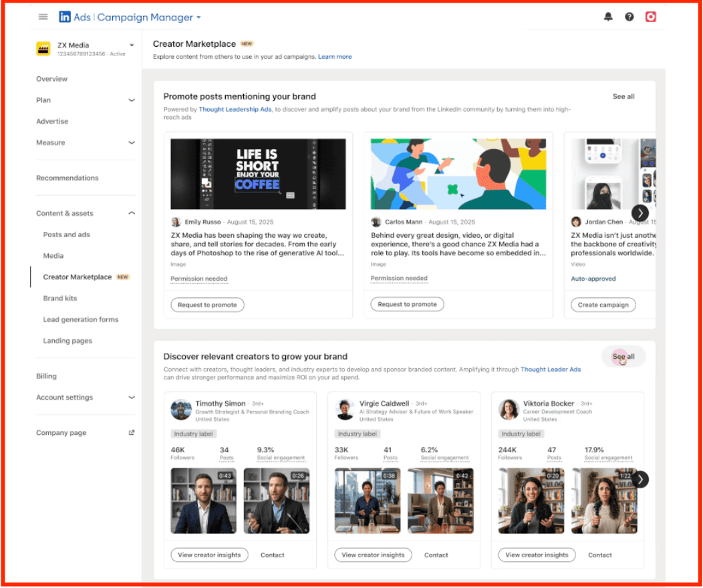View creator insights for Timothy Simon
This screenshot has width=703, height=588.
click(x=209, y=555)
